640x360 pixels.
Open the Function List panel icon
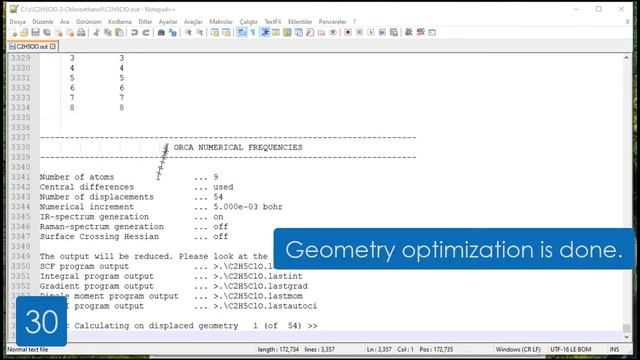(310, 33)
